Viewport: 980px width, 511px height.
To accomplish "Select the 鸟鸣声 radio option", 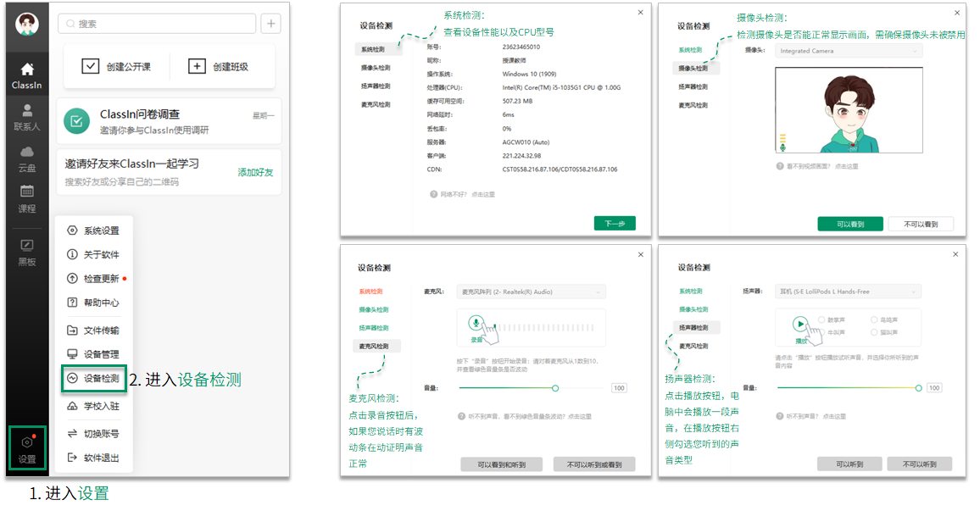I will click(x=874, y=319).
